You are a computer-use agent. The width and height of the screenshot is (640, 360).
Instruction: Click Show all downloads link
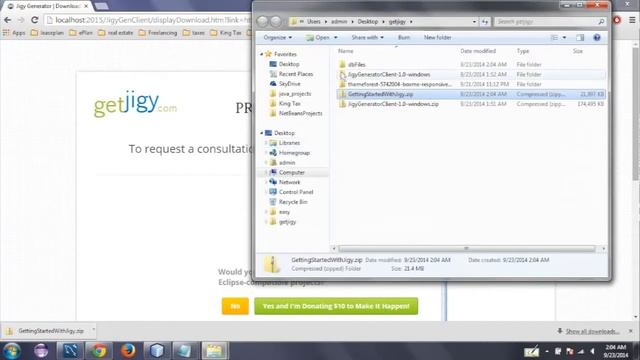(592, 331)
